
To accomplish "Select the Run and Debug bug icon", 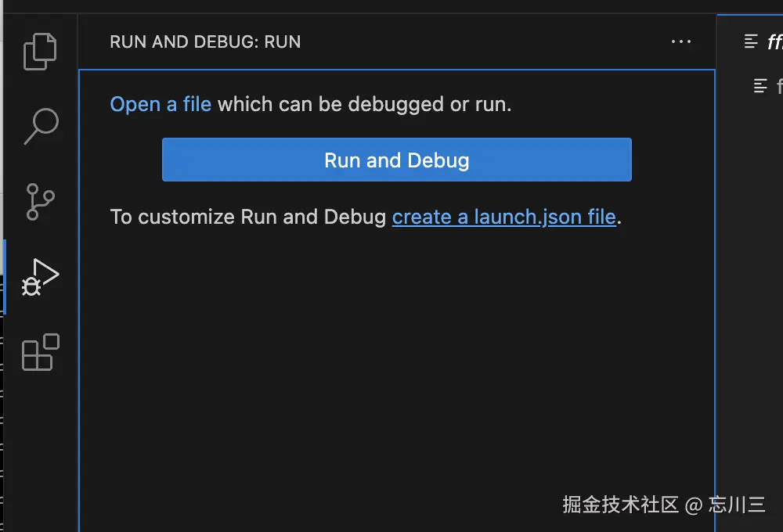I will [x=41, y=277].
